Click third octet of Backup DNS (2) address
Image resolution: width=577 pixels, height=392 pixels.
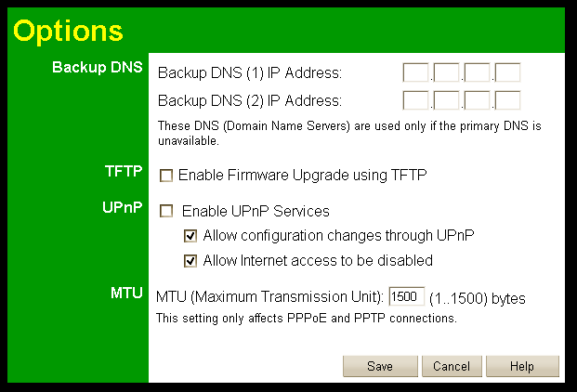[477, 100]
